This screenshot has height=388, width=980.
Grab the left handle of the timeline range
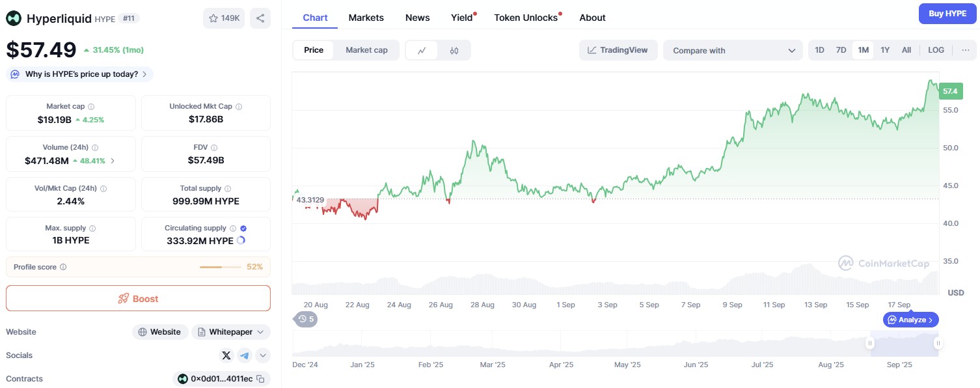(870, 343)
